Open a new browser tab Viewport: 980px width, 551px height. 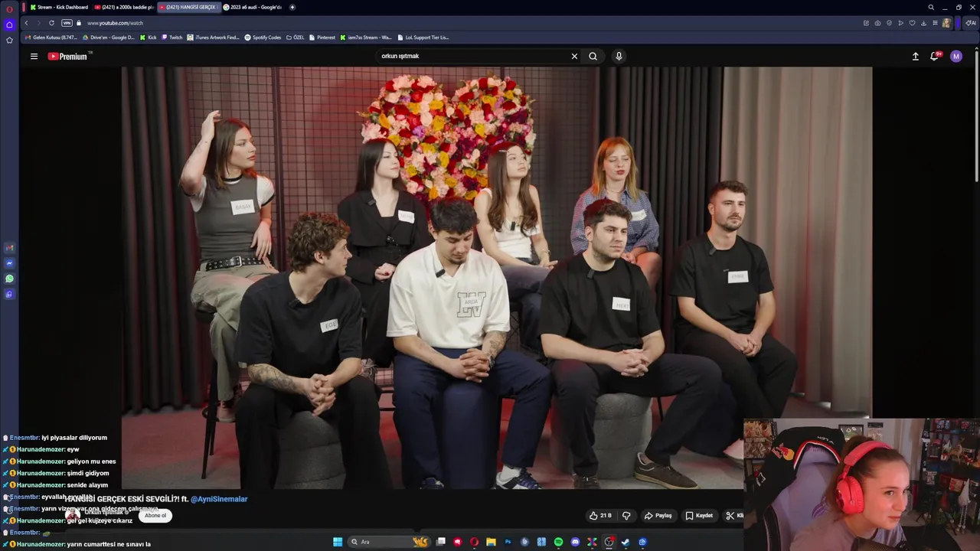coord(292,7)
